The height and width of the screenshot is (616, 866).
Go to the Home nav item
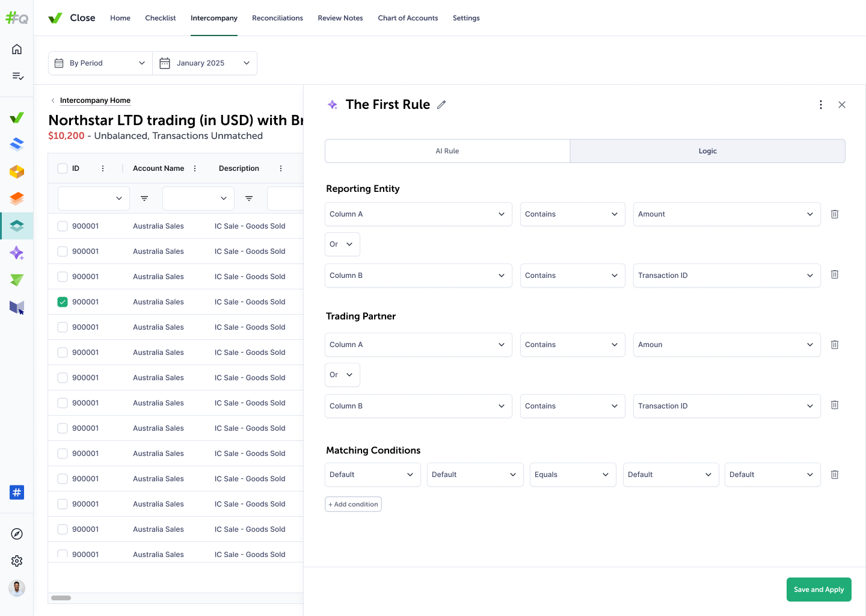120,18
